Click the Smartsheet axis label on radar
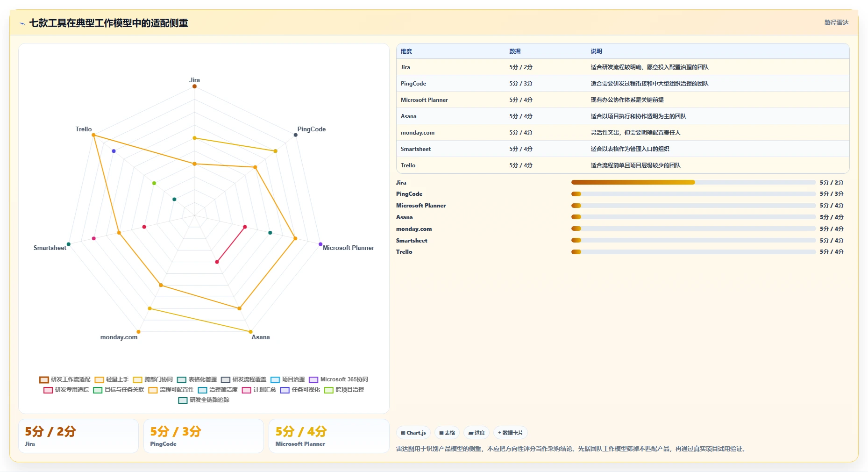 (x=50, y=248)
